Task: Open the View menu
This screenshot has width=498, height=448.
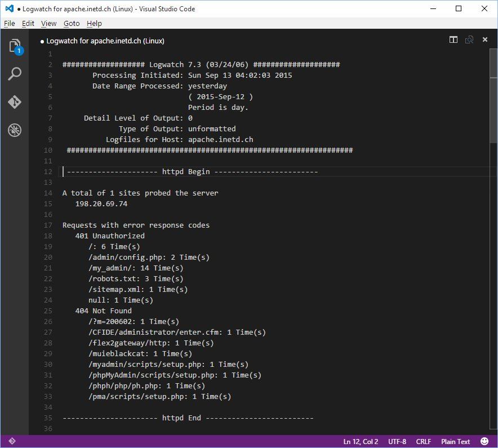Action: (x=49, y=23)
